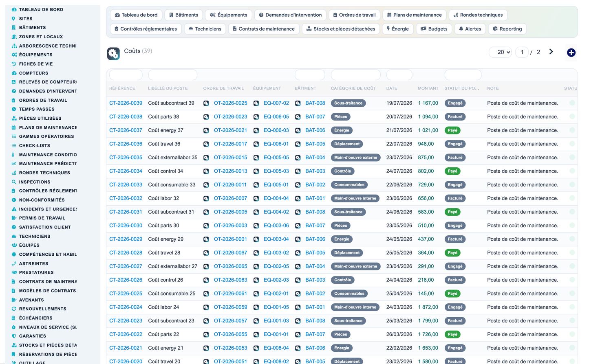Toggle status dot for CT-2026-0033 row
Screen dimensions: 589x364
pos(572,184)
